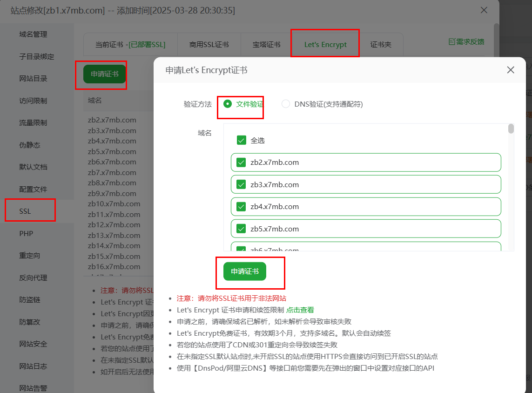
Task: Open 域名管理 in the sidebar
Action: coord(33,34)
